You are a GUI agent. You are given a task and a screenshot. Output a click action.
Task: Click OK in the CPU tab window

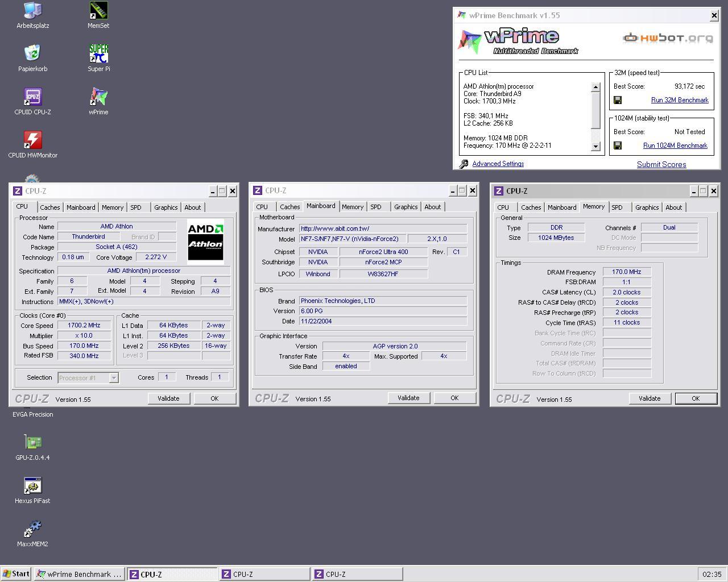214,398
